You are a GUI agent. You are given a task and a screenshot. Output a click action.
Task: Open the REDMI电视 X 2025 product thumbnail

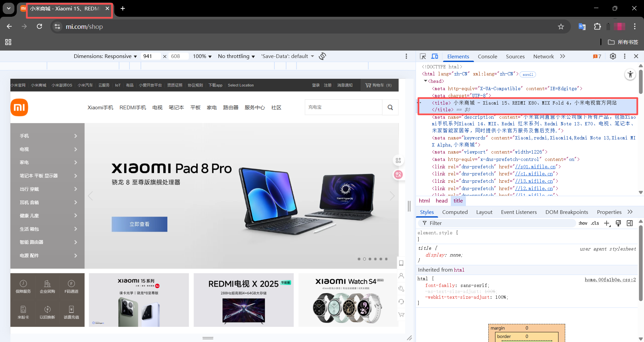click(244, 300)
